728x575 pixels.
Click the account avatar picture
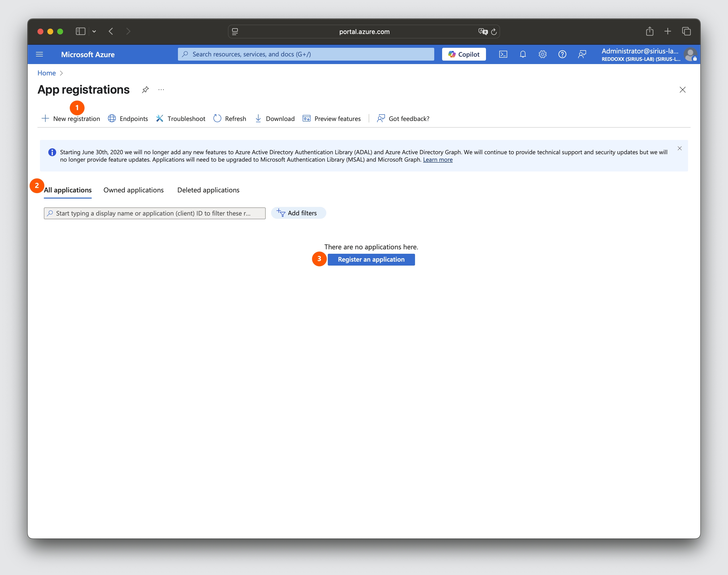(x=690, y=54)
